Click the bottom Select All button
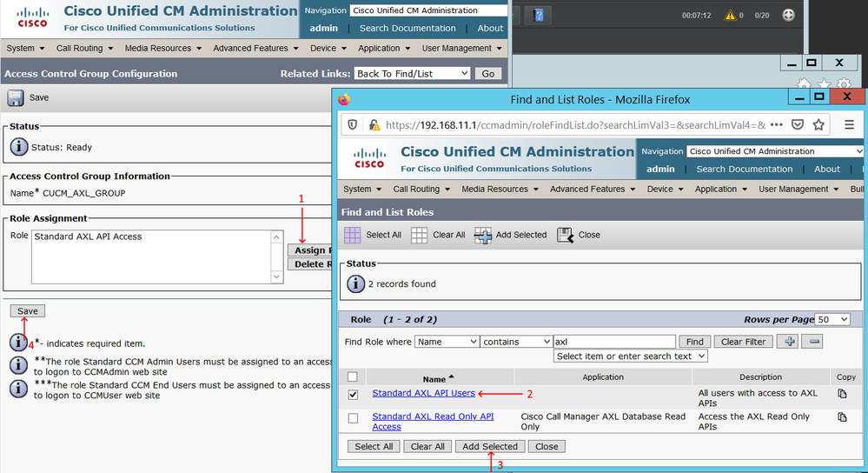Image resolution: width=868 pixels, height=473 pixels. click(374, 446)
